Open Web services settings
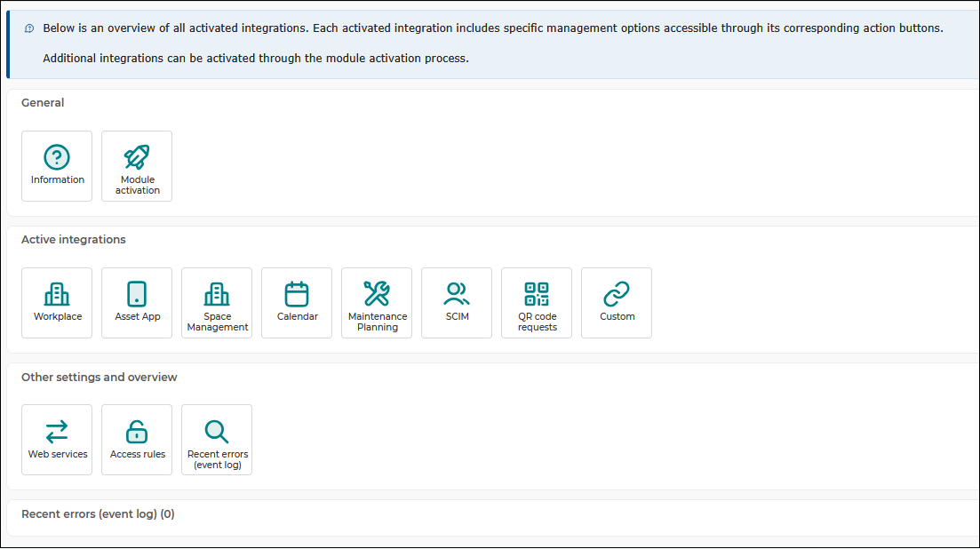 tap(57, 440)
